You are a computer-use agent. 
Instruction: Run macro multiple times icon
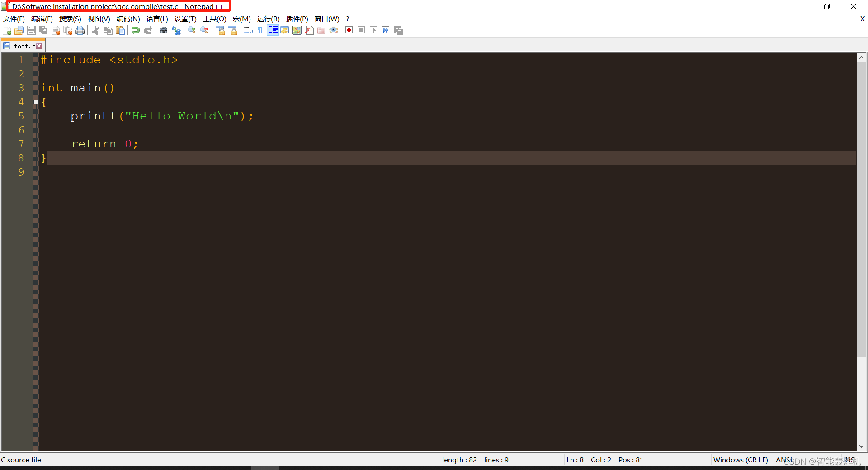[386, 30]
